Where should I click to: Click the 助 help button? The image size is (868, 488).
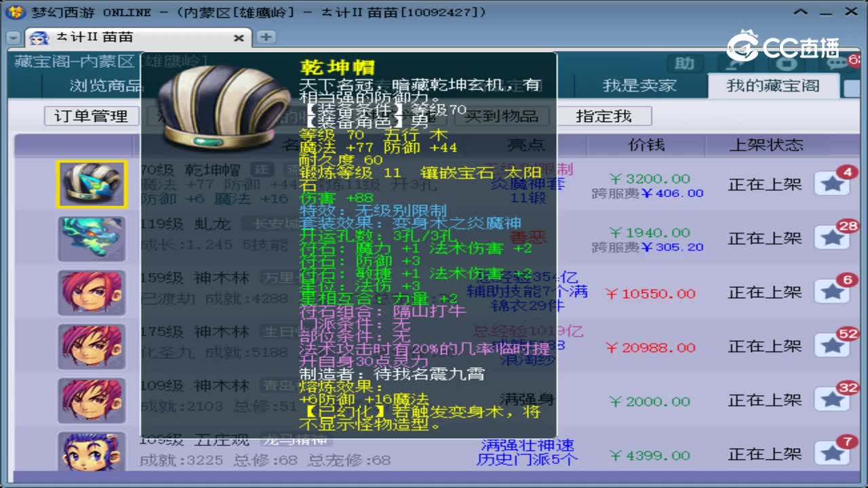(x=685, y=63)
